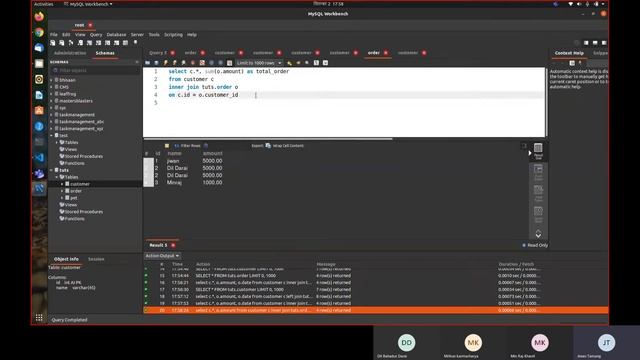Click the editor vertical scrollbar

547,102
